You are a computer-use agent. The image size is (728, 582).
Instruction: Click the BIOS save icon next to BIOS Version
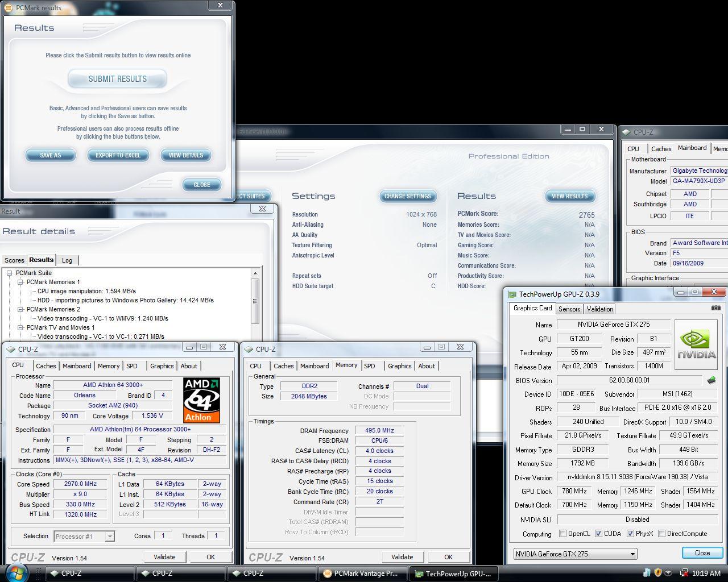711,380
